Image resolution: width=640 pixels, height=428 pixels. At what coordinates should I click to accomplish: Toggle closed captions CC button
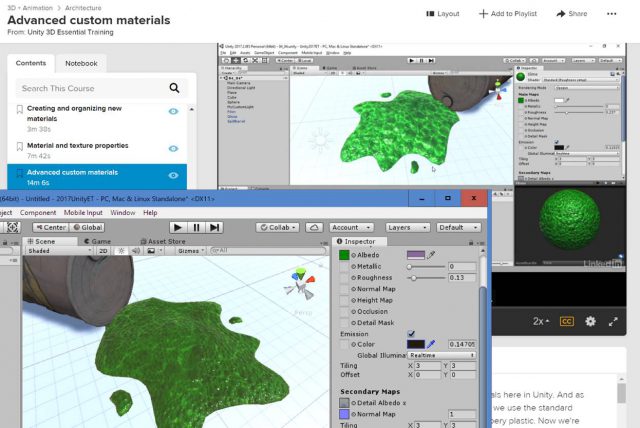pos(567,322)
